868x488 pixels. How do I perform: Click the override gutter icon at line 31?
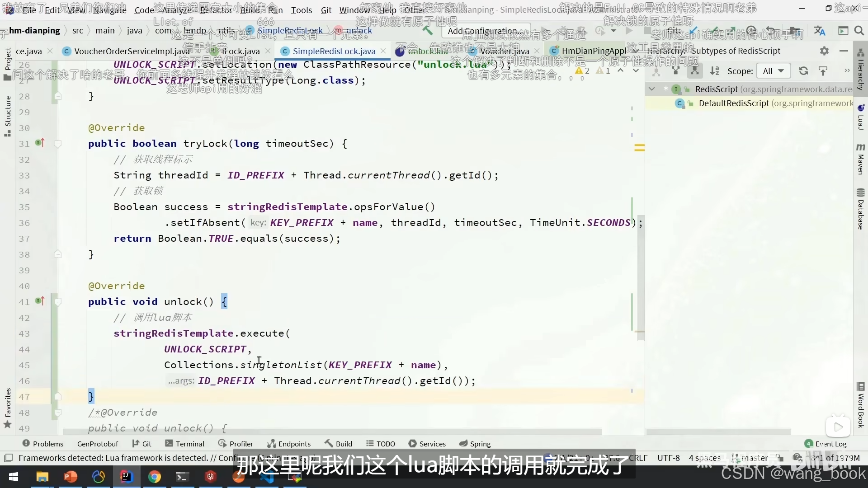coord(40,143)
